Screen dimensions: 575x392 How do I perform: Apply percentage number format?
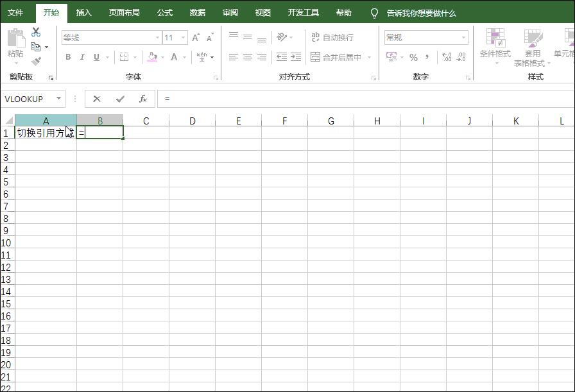pos(413,56)
